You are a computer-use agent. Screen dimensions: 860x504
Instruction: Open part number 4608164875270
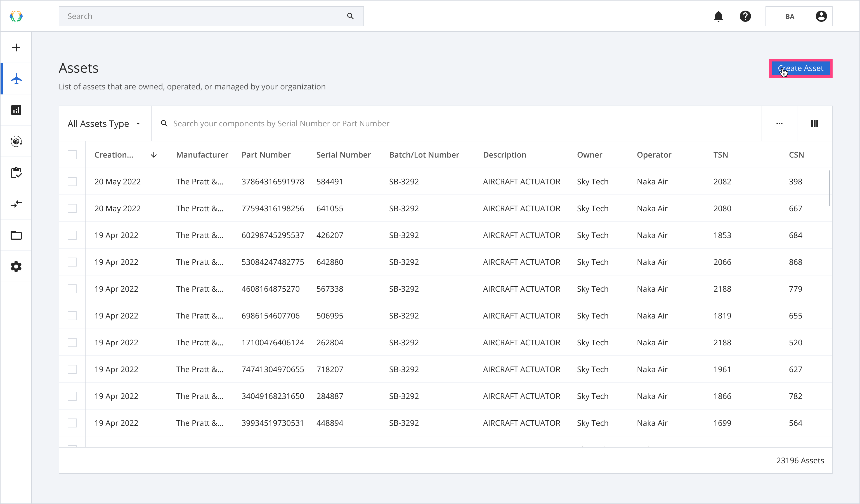[270, 289]
